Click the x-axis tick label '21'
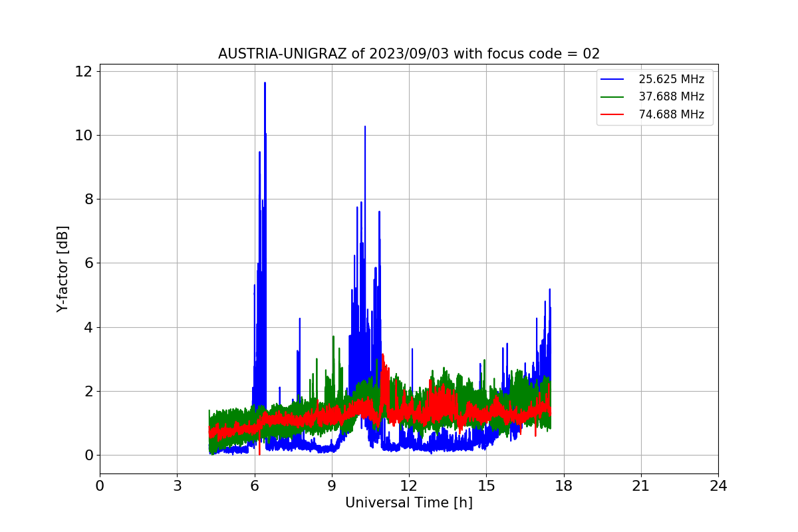 641,486
